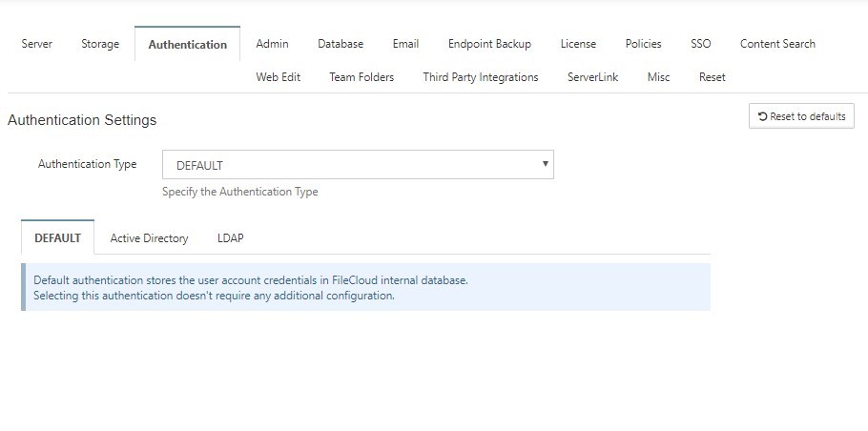The height and width of the screenshot is (431, 868).
Task: Open the Email settings tab
Action: pyautogui.click(x=405, y=44)
